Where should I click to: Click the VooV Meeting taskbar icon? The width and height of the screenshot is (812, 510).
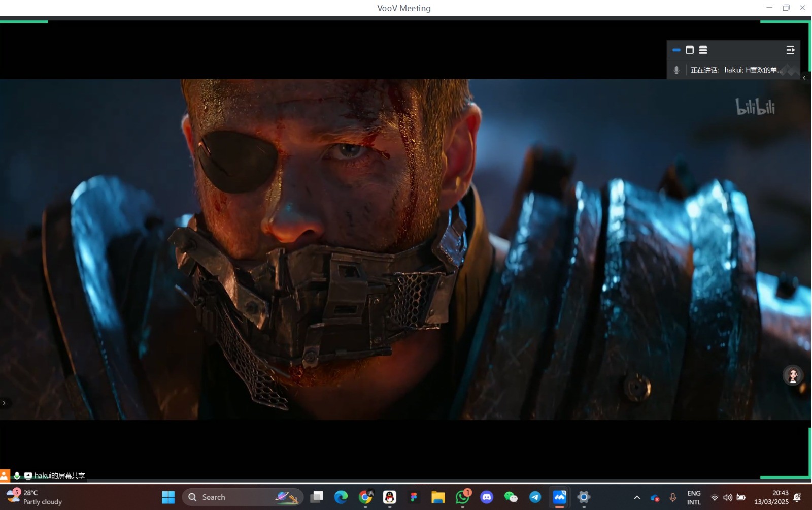click(560, 497)
